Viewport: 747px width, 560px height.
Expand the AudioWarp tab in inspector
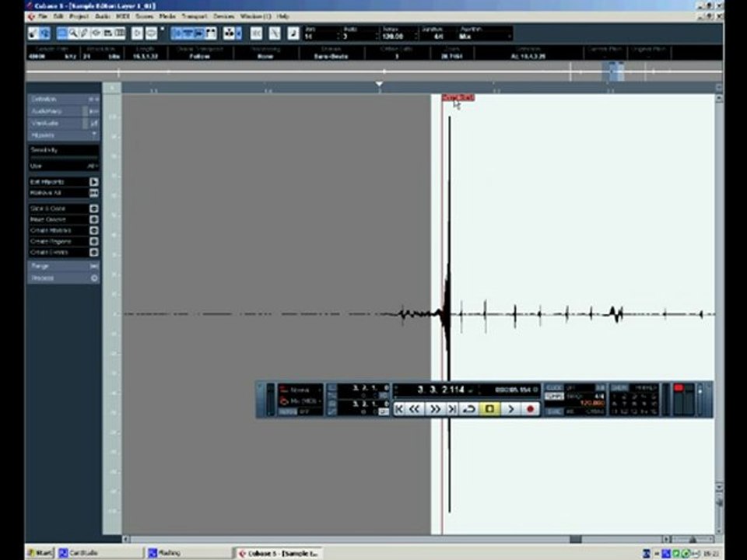[x=63, y=111]
